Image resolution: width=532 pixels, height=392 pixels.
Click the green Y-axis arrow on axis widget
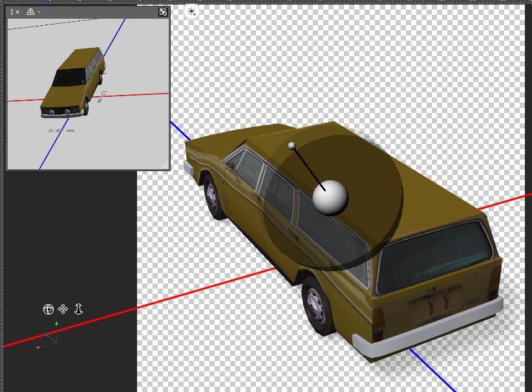(57, 324)
